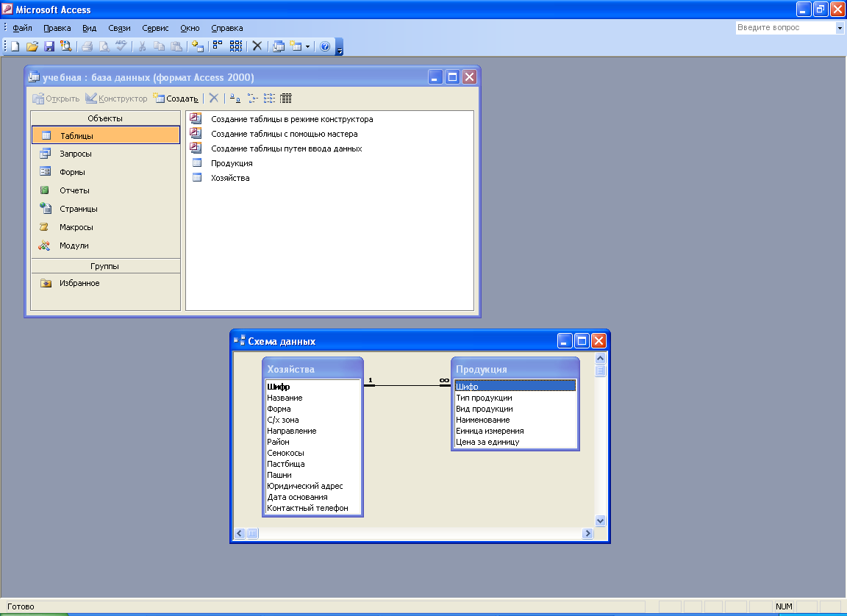
Task: Click the Show Table icon with plus
Action: [198, 46]
